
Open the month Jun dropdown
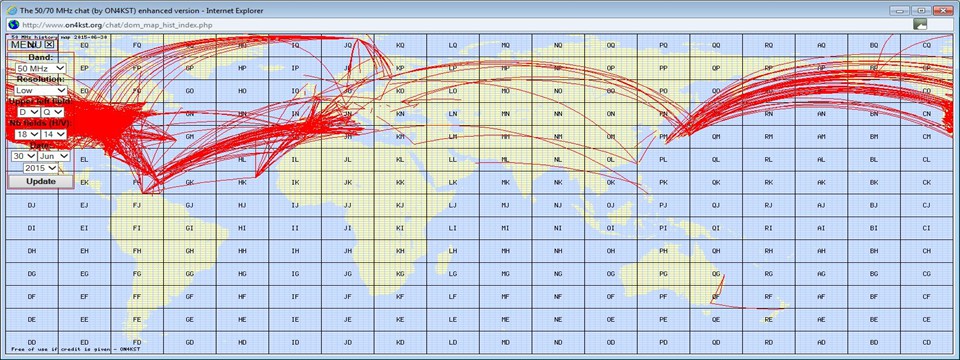[54, 156]
